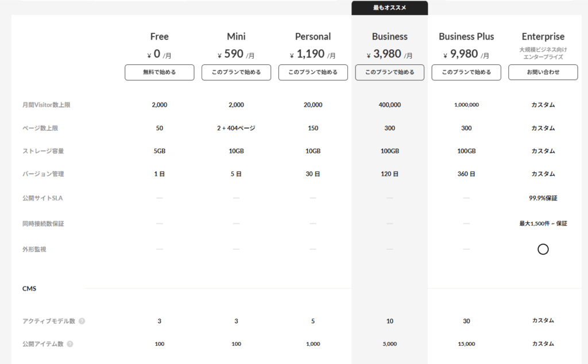Click the ¥3,980 price in Business column
Screen dimensions: 588x364
389,55
